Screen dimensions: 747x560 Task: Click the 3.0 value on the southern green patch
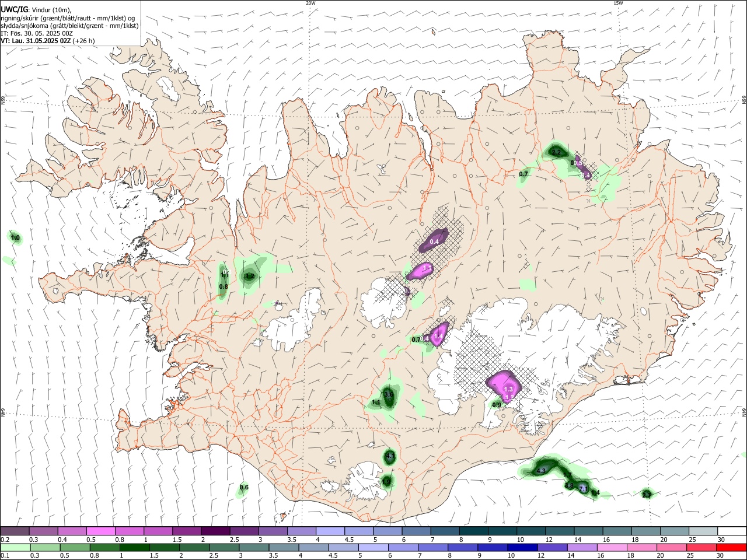point(389,395)
